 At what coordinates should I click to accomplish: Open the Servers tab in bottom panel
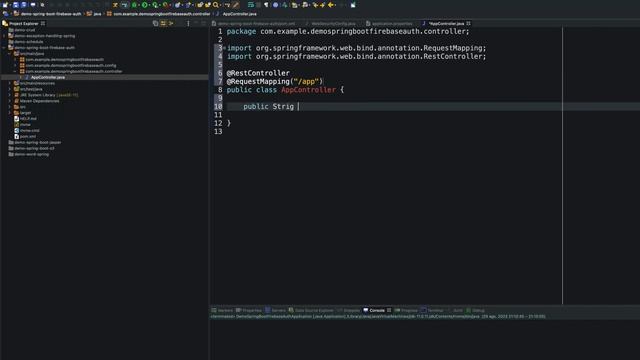(276, 311)
